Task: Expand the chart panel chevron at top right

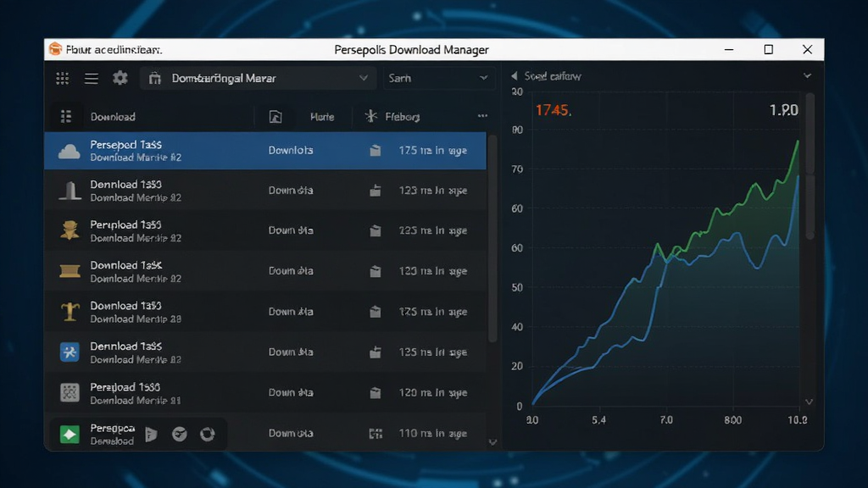Action: click(x=807, y=75)
